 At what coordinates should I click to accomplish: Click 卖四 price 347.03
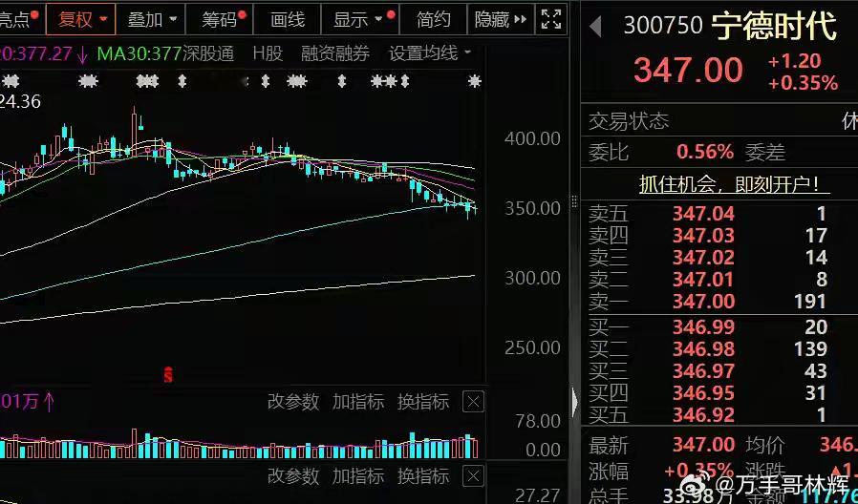(x=703, y=236)
